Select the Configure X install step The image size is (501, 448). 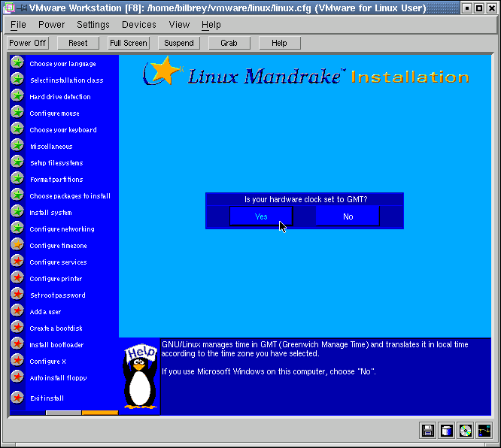click(47, 362)
